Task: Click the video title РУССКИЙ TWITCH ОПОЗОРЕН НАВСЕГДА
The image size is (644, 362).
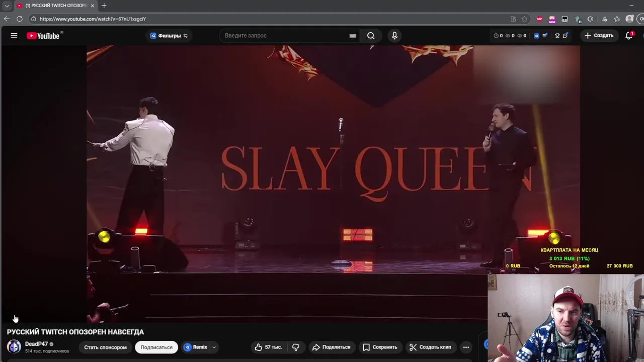Action: pos(75,332)
